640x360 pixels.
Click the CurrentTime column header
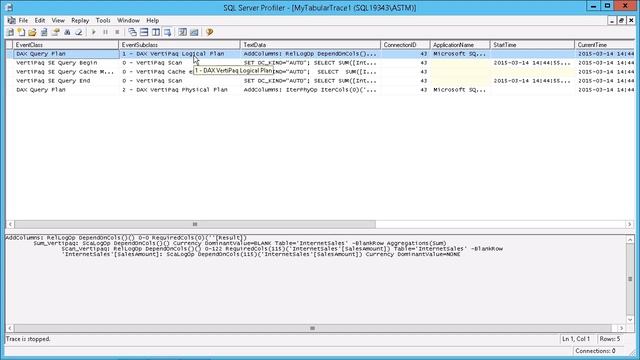pos(604,45)
